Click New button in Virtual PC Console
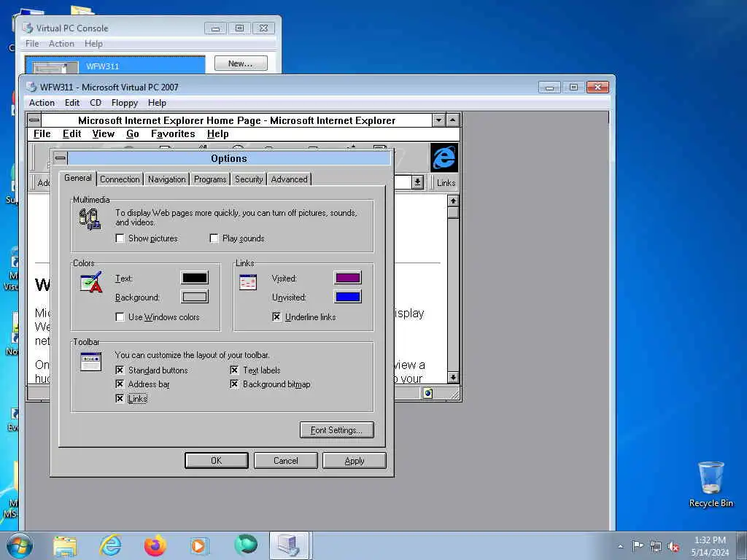This screenshot has height=560, width=747. (241, 63)
